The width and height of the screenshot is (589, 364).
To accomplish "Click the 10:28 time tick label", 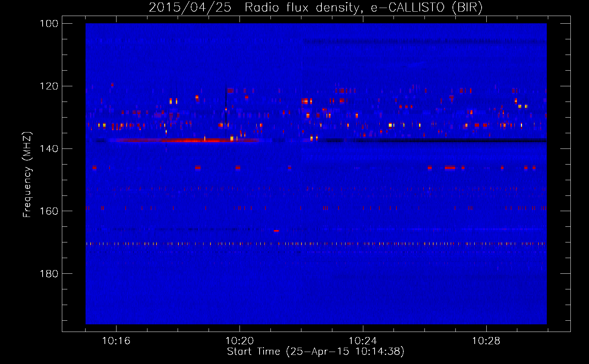I will pos(486,341).
